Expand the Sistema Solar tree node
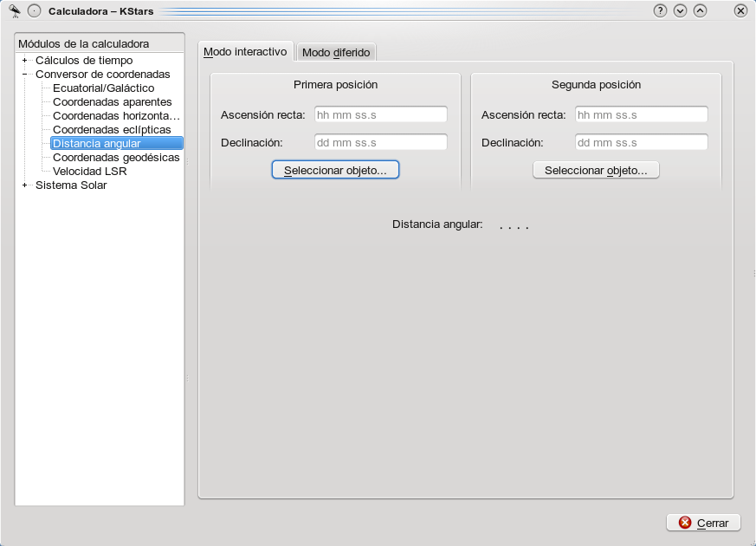 point(25,185)
